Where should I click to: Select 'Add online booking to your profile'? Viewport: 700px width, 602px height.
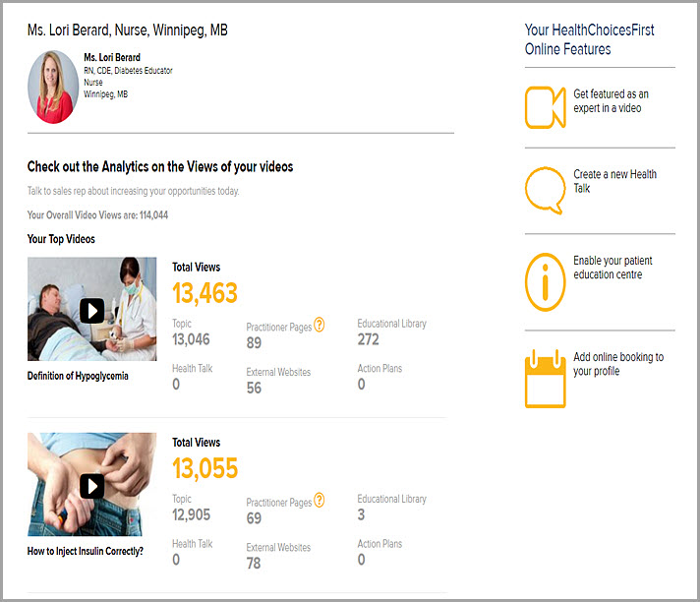click(x=618, y=364)
